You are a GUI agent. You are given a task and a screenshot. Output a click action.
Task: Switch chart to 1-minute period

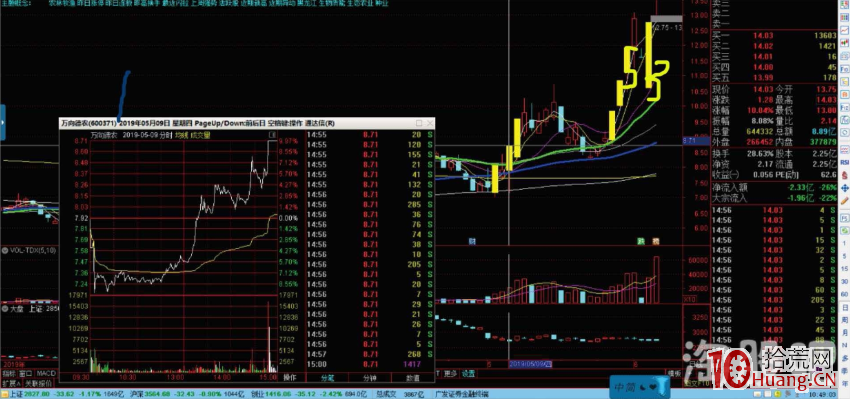[x=844, y=242]
